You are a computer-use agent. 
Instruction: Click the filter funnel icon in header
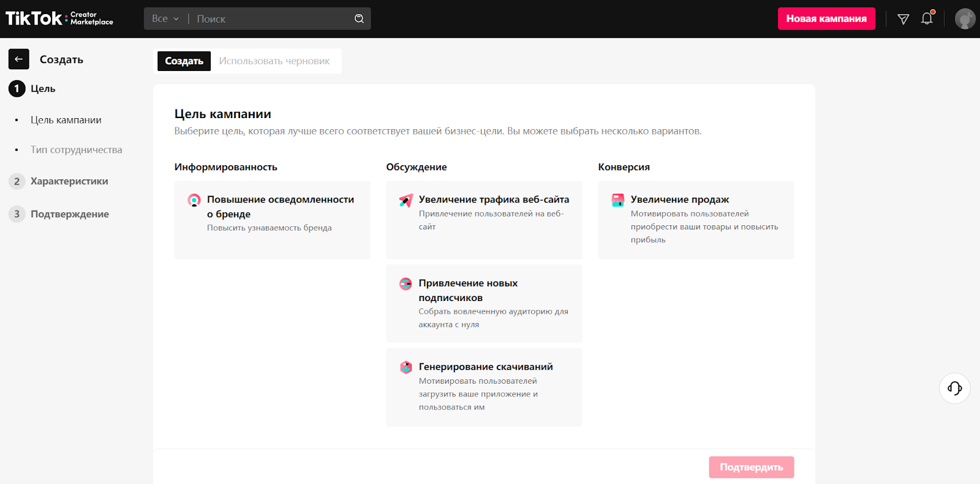pos(903,19)
